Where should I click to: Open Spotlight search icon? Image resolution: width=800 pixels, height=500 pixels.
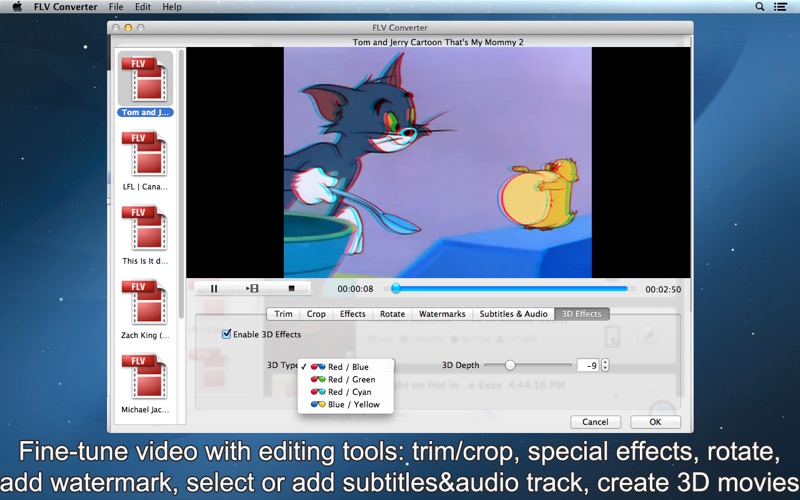[x=760, y=7]
